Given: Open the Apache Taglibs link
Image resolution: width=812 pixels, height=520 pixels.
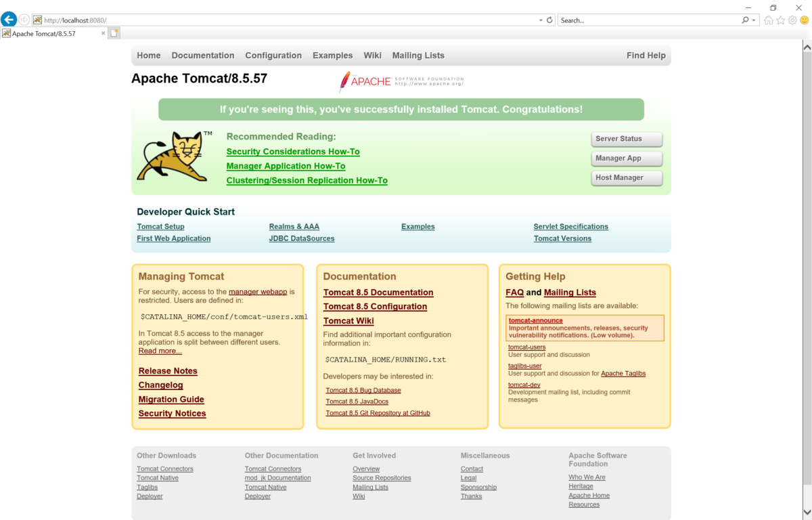Looking at the screenshot, I should coord(623,374).
